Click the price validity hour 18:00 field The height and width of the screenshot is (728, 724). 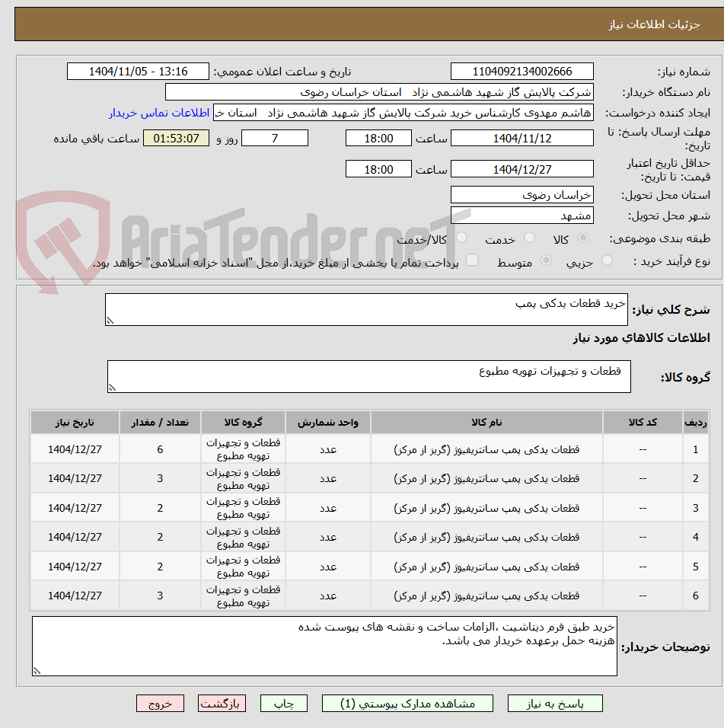378,169
